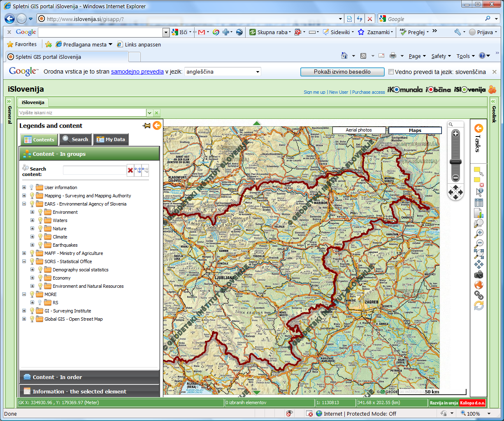Toggle visibility bulb for the Environment folder
Viewport: 504px width, 421px height.
(x=40, y=212)
